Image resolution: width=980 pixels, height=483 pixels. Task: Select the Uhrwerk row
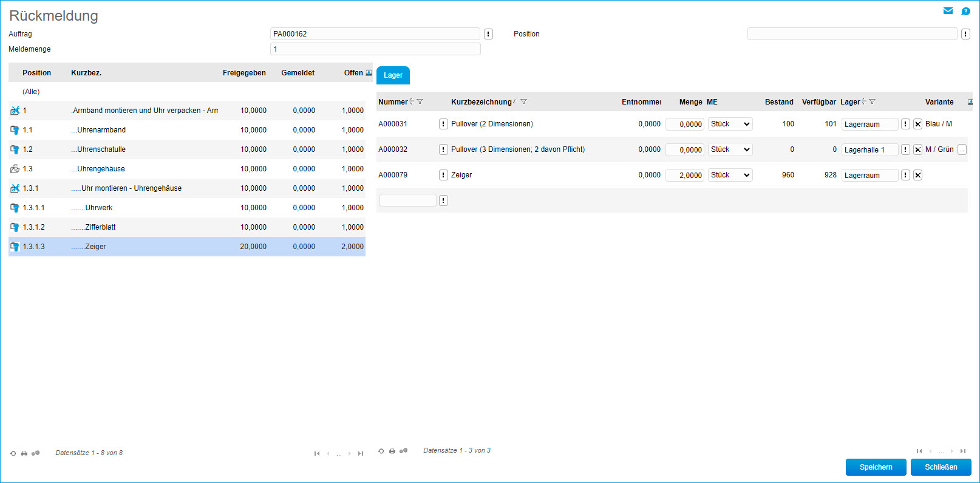(187, 208)
